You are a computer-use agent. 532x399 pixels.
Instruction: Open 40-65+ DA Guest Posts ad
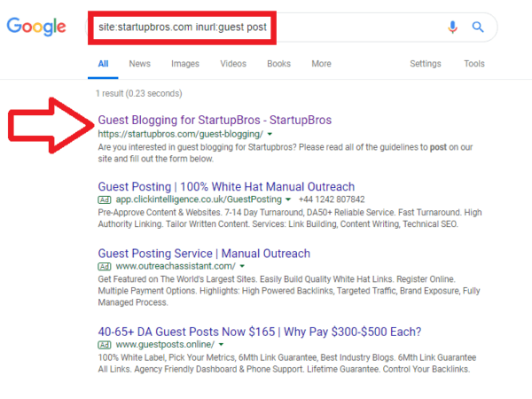[260, 332]
